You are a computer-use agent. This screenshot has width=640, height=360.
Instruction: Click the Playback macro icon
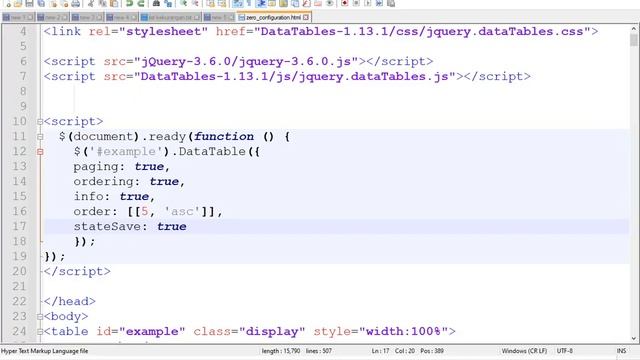(367, 4)
